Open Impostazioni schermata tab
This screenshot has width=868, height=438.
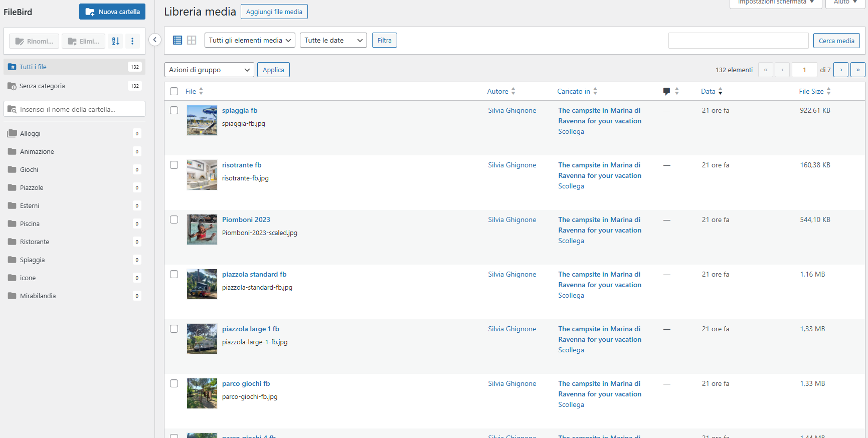tap(775, 3)
